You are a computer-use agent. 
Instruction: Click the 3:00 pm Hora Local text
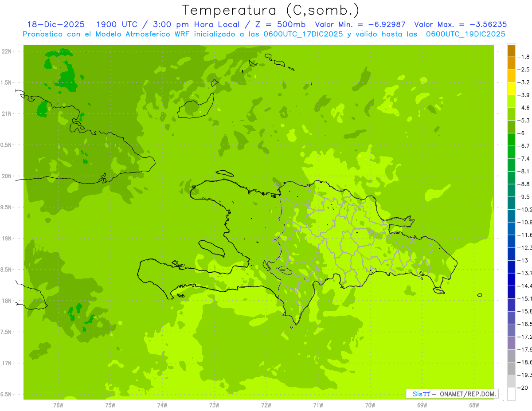pyautogui.click(x=199, y=24)
